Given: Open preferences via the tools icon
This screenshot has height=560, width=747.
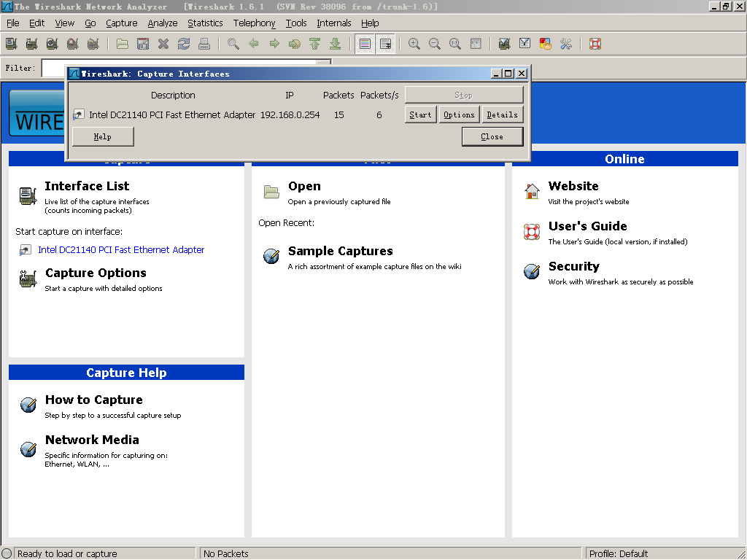Looking at the screenshot, I should (566, 44).
